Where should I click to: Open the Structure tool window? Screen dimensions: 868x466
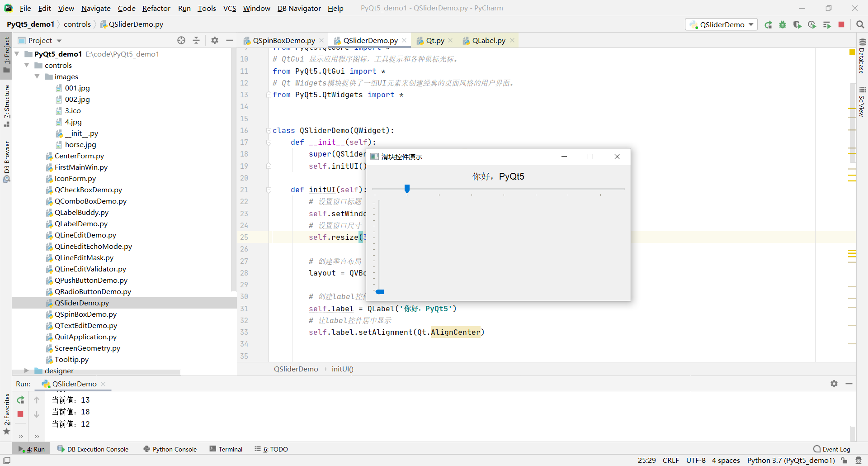point(7,106)
